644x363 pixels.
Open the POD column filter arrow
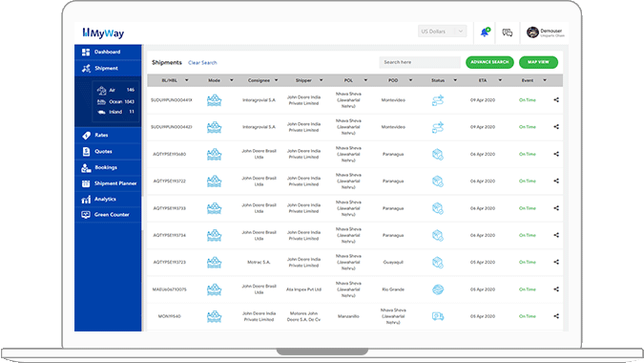410,80
